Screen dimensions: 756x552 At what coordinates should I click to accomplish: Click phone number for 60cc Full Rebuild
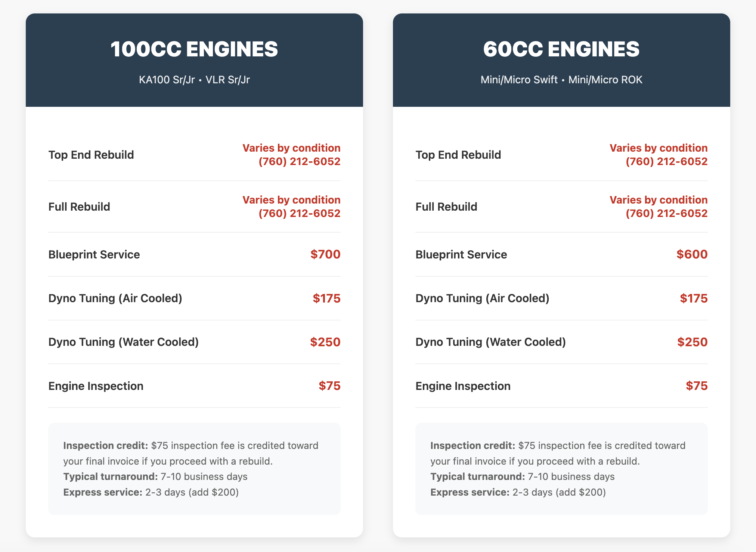coord(667,213)
